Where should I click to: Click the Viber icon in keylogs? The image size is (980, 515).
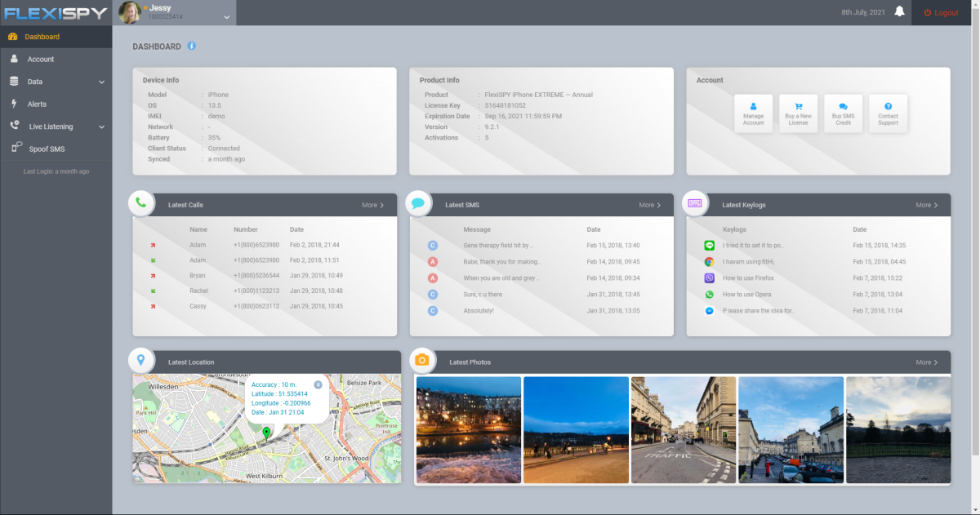(x=709, y=278)
